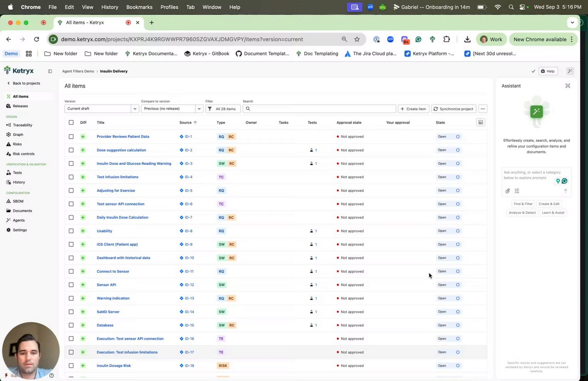Click the send arrow in Assistant

coord(565,191)
